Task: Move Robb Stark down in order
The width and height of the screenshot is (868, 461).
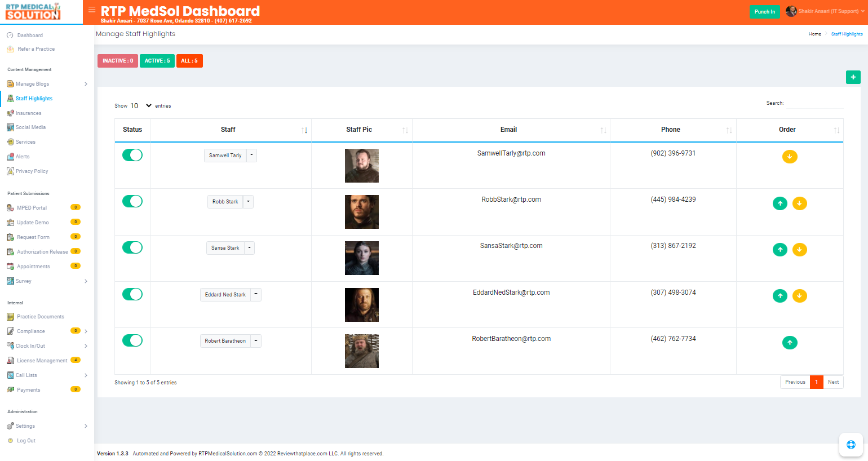Action: (800, 203)
